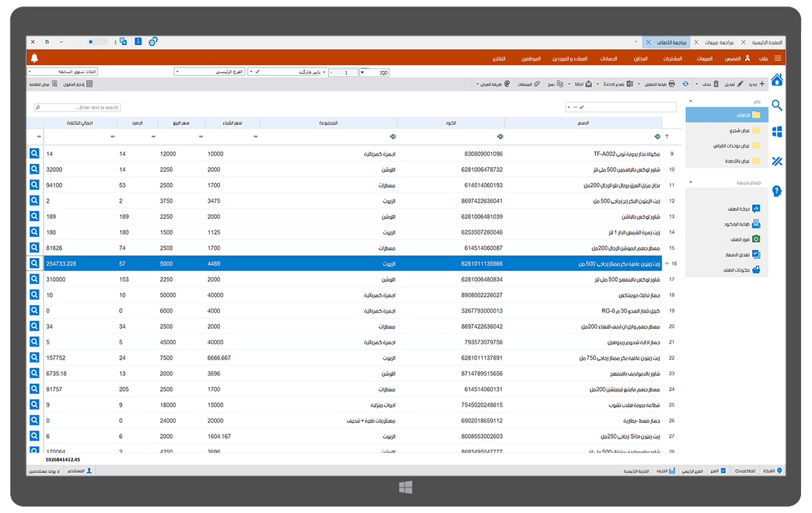
Task: Toggle the branch (الفرع) checkbox in status bar
Action: click(x=723, y=471)
